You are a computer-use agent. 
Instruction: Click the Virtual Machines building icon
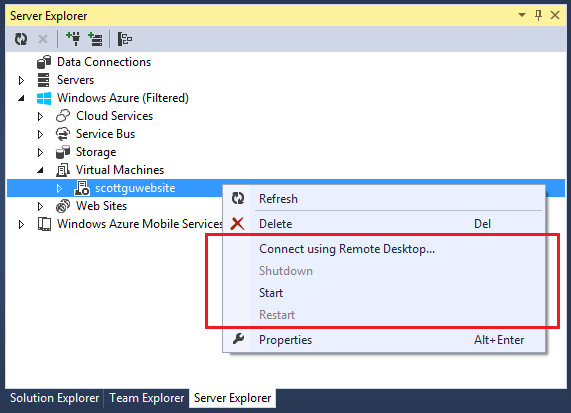click(x=63, y=170)
